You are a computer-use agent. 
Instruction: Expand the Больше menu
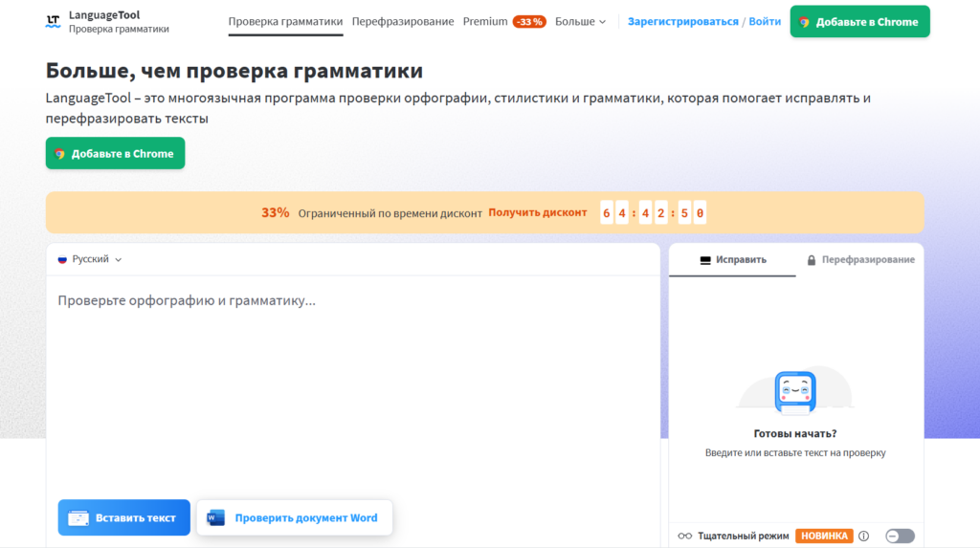tap(580, 21)
